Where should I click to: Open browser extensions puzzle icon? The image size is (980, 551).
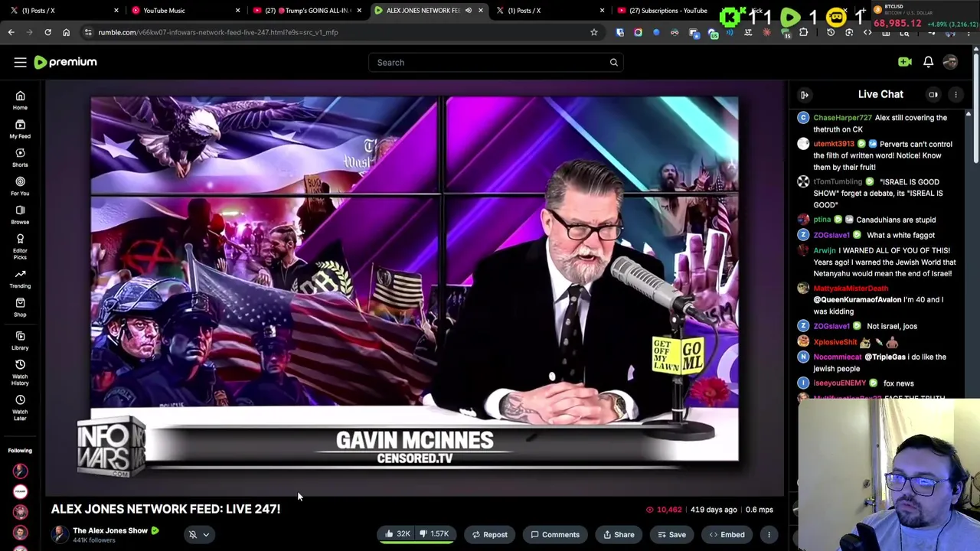pyautogui.click(x=803, y=32)
